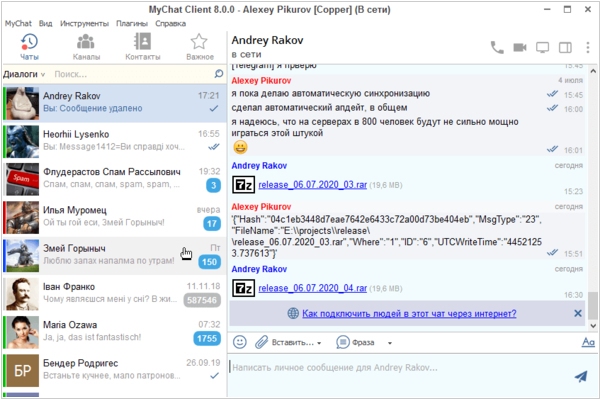Click the paperclip attach file icon

pos(261,342)
